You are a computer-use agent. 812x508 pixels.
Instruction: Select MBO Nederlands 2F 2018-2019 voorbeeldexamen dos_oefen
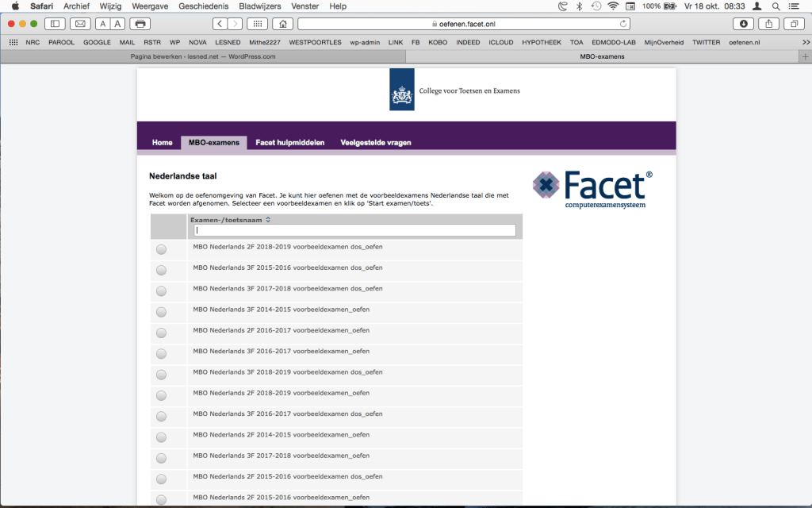coord(161,248)
